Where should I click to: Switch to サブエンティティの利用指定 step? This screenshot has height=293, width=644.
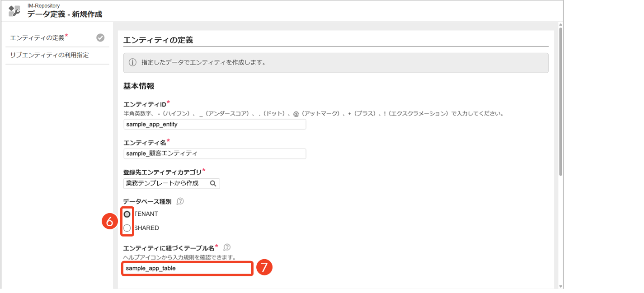point(49,55)
